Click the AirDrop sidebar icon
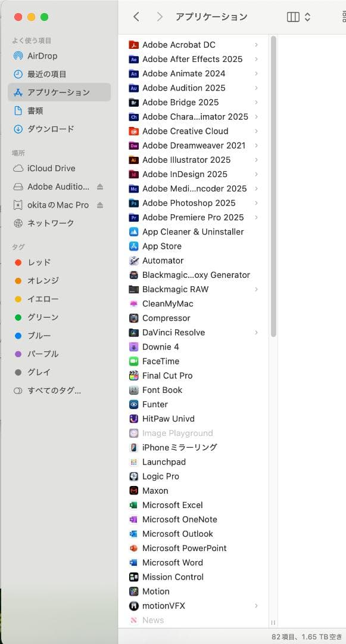Viewport: 346px width, 644px height. [x=18, y=56]
